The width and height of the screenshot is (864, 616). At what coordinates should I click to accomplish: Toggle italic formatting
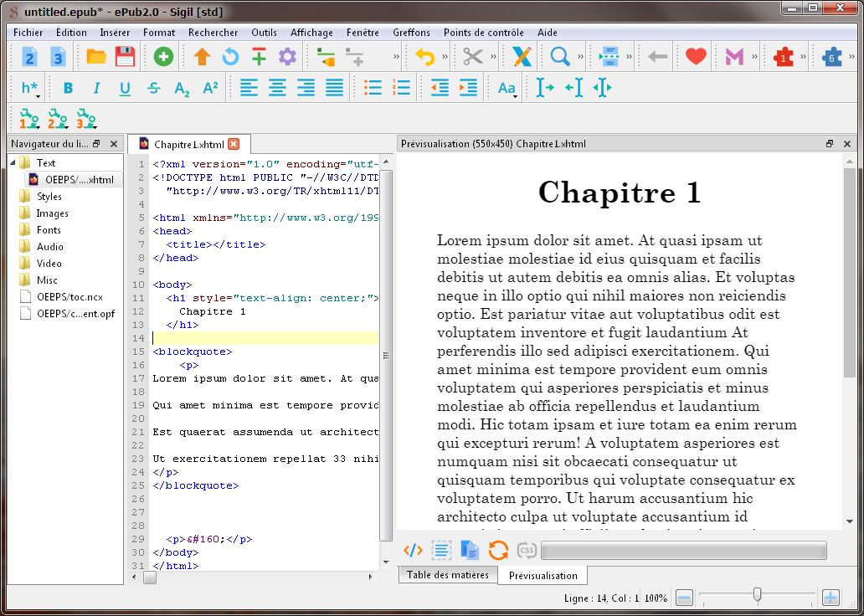click(x=96, y=88)
